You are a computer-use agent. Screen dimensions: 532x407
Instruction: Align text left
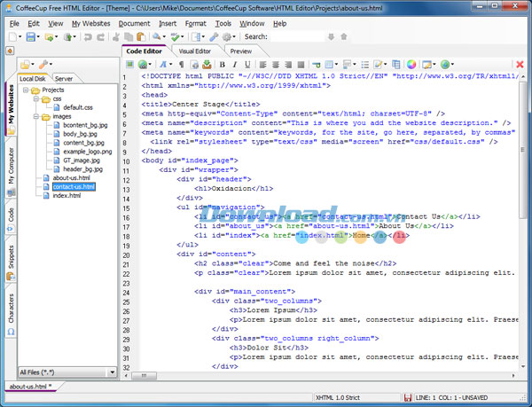pos(263,65)
